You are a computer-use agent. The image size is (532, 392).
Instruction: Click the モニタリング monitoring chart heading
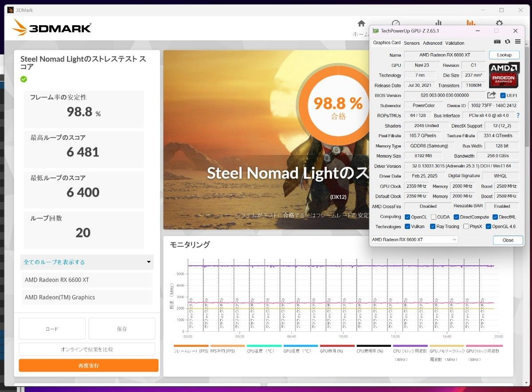190,245
